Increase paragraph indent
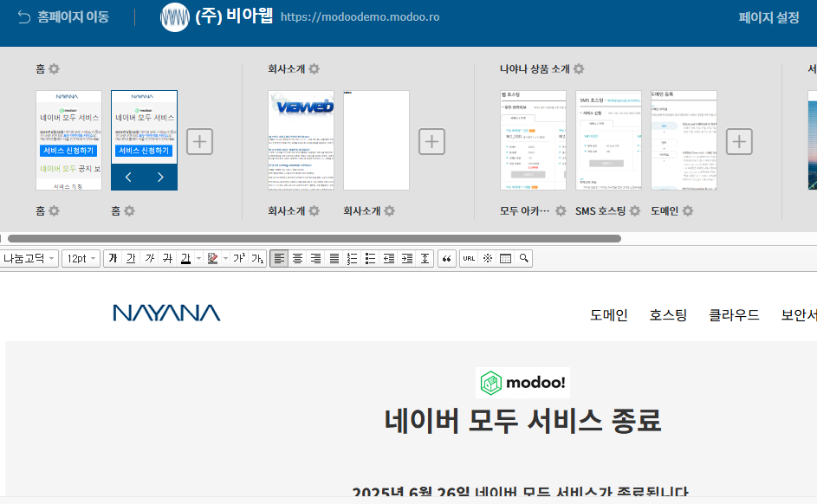The width and height of the screenshot is (817, 504). 407,258
